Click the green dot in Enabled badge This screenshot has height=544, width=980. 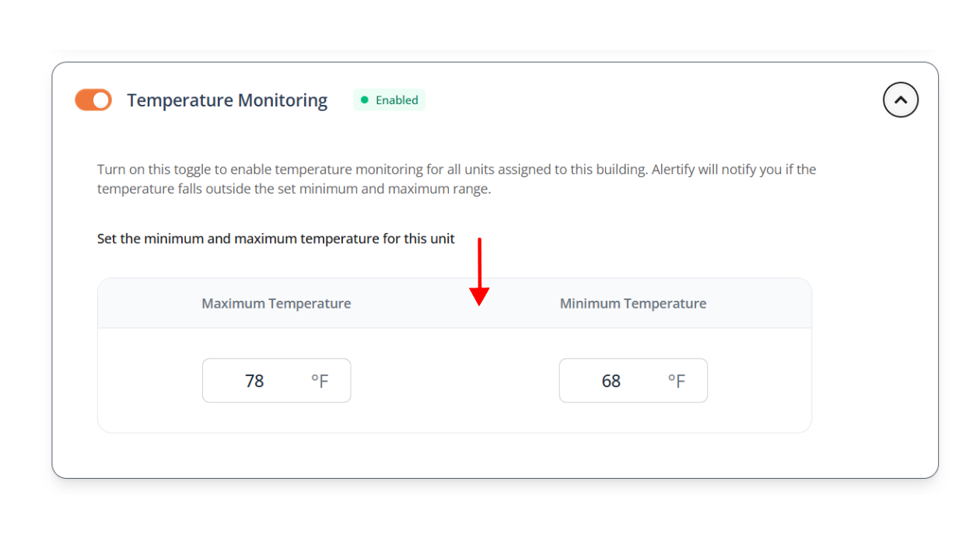[364, 100]
